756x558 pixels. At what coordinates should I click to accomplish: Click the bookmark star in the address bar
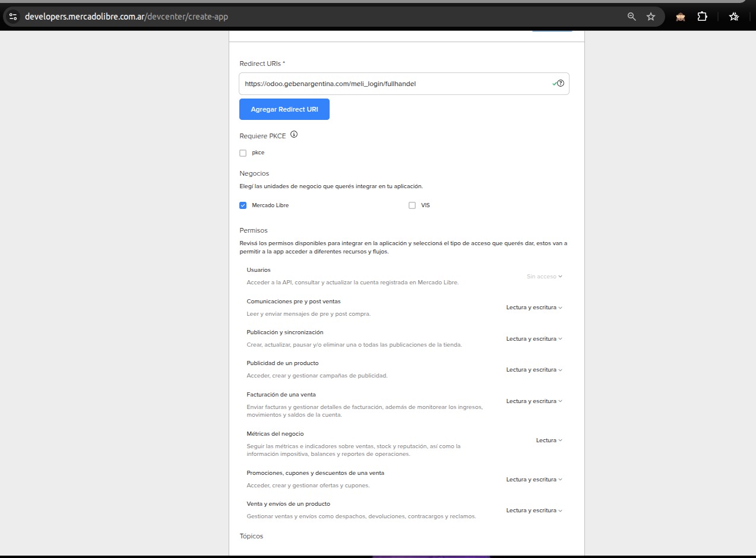651,17
